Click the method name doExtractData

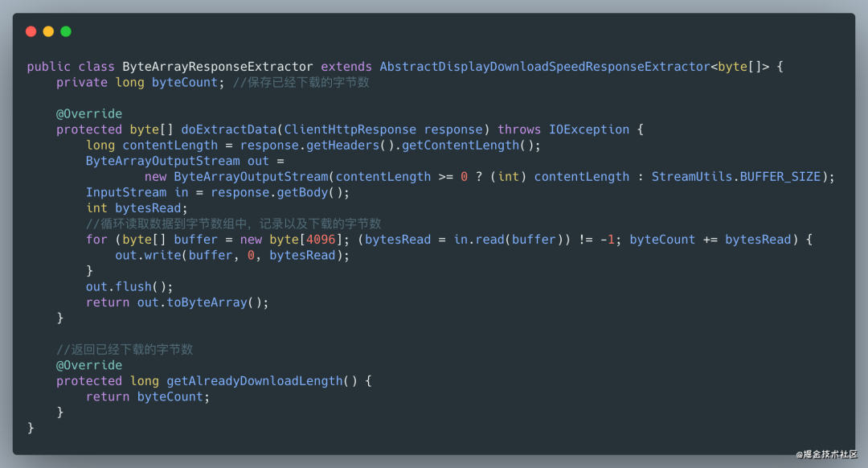pos(228,129)
